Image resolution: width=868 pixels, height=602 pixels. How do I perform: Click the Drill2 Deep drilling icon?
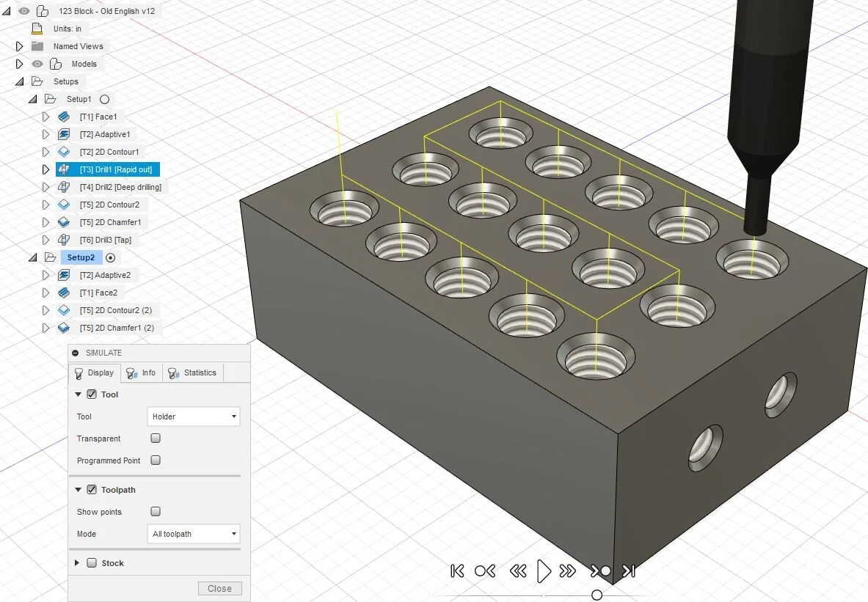click(x=64, y=187)
